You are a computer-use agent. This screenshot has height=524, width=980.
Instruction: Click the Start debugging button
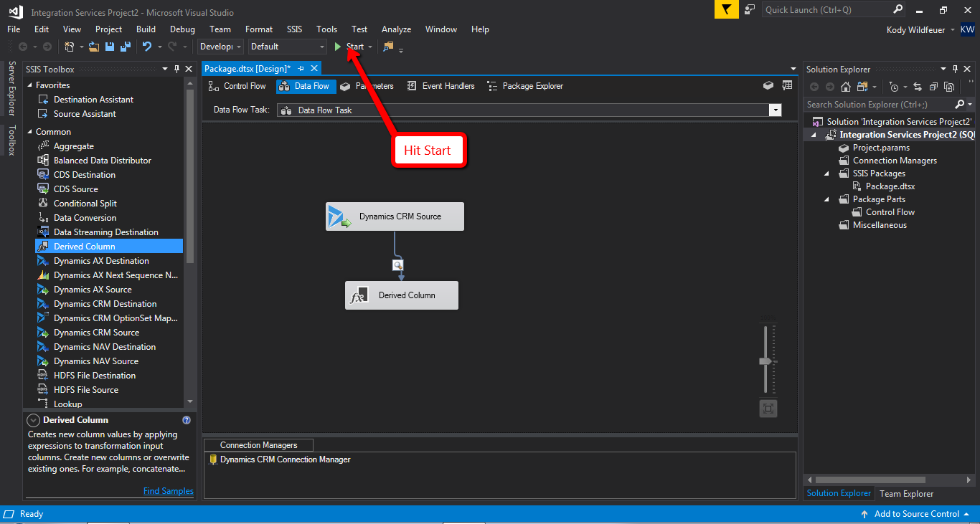point(349,47)
